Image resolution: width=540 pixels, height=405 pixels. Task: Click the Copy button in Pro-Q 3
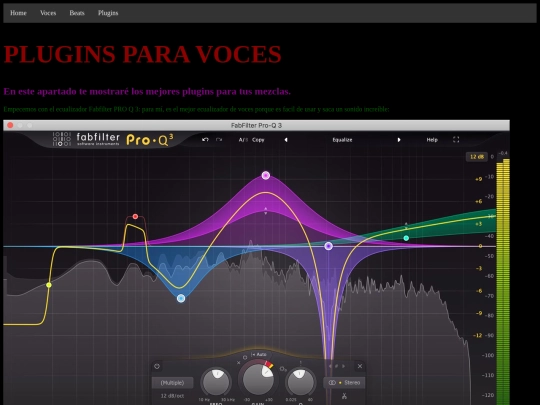click(258, 140)
